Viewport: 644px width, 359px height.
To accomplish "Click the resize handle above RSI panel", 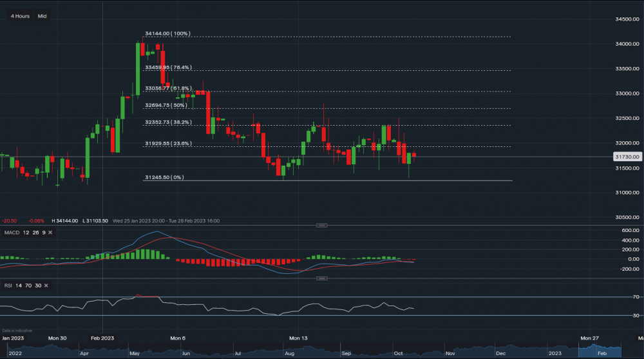I will tap(322, 278).
